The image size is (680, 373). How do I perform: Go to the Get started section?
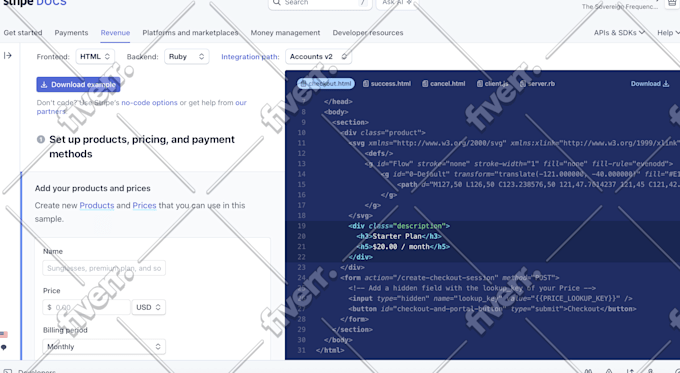[x=23, y=33]
